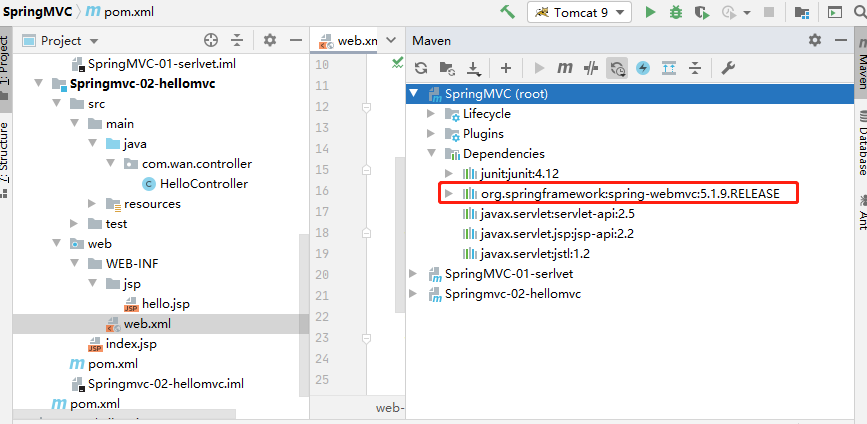Add a Maven project with the plus icon
The height and width of the screenshot is (424, 867).
point(505,68)
